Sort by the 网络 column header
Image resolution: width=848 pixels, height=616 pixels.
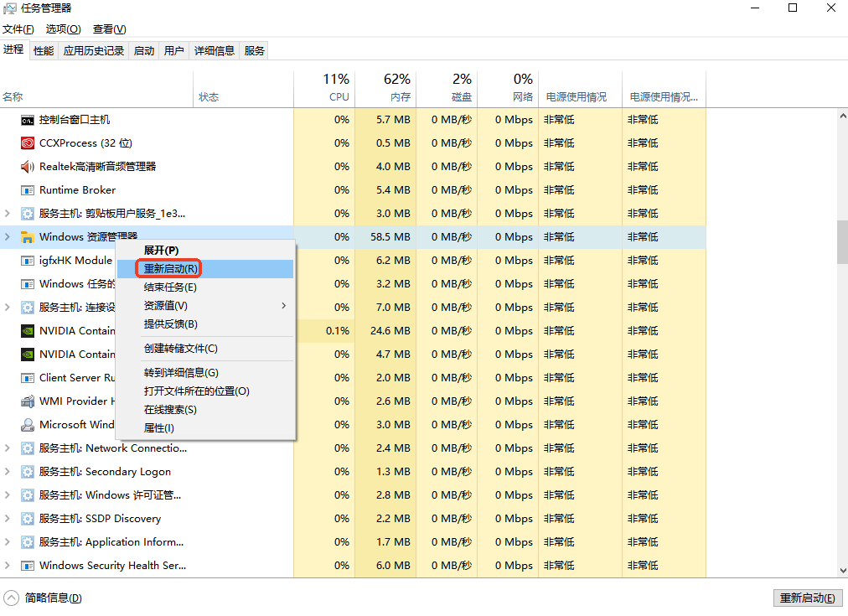(x=508, y=89)
